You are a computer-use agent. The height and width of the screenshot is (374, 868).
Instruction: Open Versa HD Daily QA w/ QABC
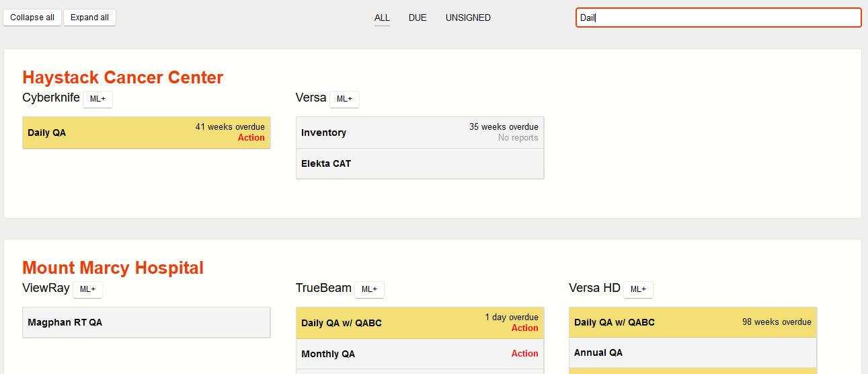[645, 322]
